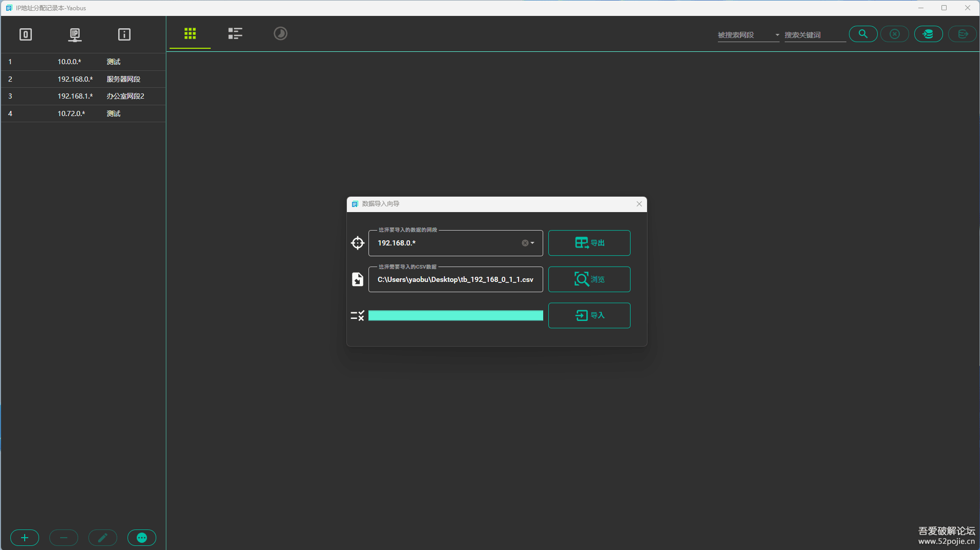
Task: Open the zero-counter panel icon in the sidebar
Action: coord(26,34)
